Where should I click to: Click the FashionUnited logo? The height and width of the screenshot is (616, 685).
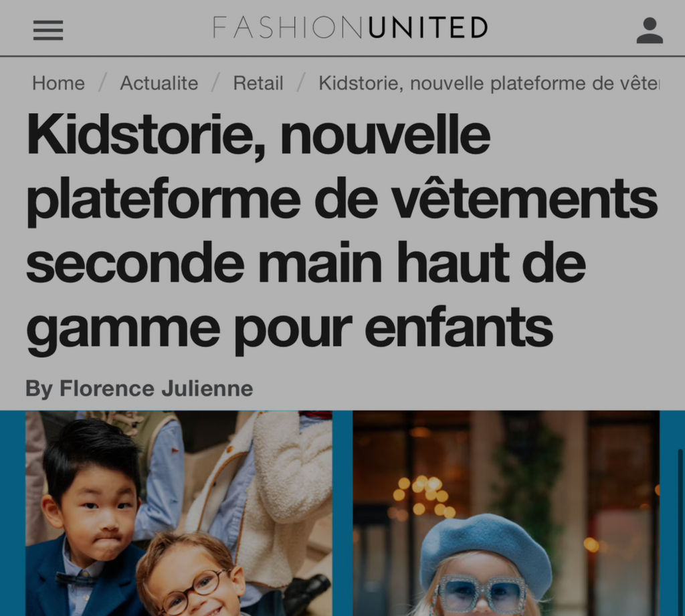[350, 27]
